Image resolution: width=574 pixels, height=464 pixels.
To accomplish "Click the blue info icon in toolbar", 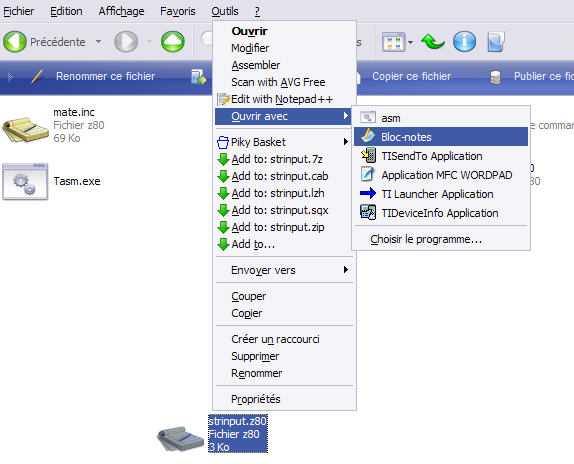I will tap(464, 41).
